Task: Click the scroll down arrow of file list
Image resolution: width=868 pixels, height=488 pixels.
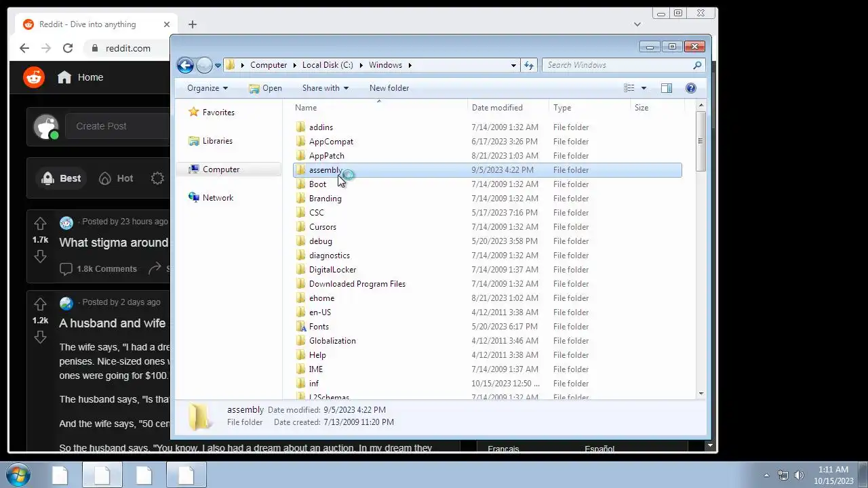Action: click(x=700, y=393)
